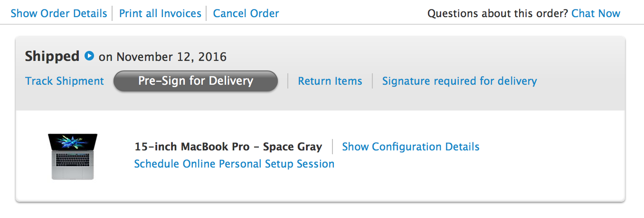Click the Cancel Order link
644x218 pixels.
point(246,13)
